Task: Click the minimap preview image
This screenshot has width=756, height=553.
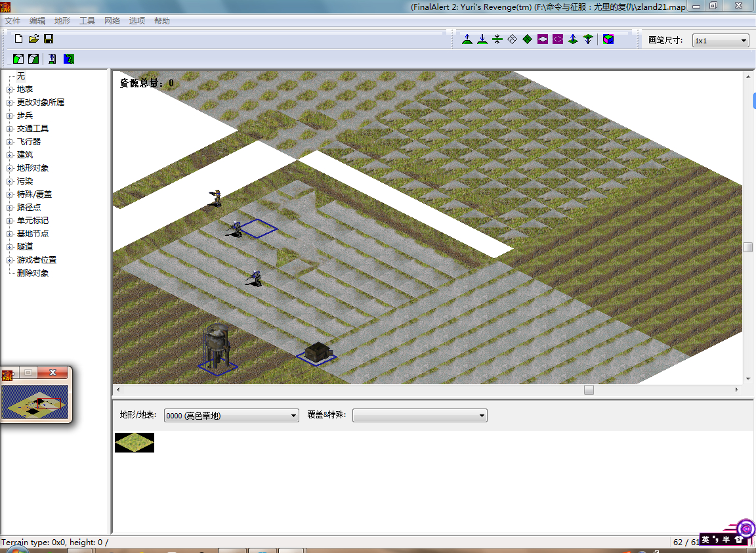Action: tap(35, 401)
